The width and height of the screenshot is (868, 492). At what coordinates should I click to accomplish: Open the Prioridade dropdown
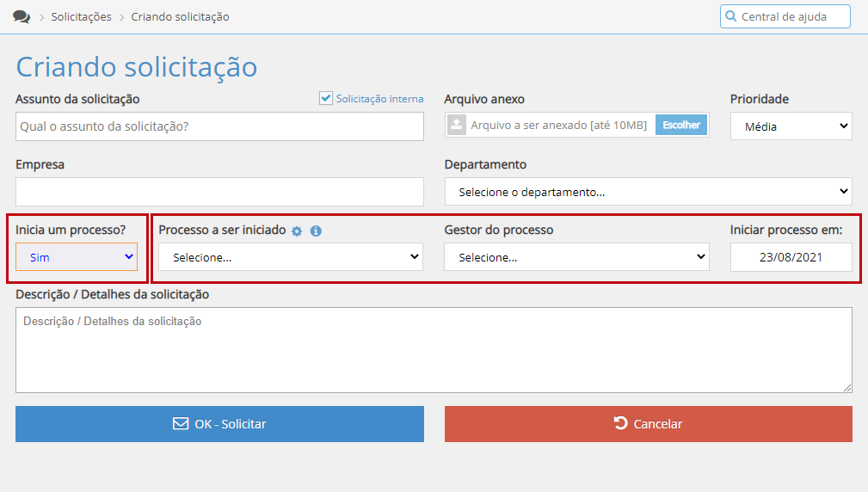pos(791,126)
